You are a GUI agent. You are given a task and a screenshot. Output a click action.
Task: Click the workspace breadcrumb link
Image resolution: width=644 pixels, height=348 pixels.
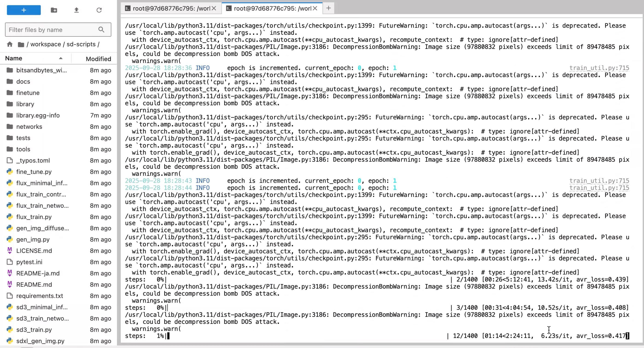coord(46,44)
